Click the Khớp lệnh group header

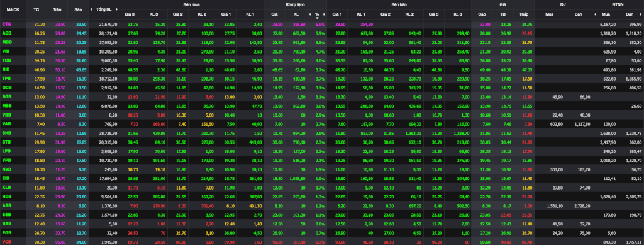click(295, 4)
